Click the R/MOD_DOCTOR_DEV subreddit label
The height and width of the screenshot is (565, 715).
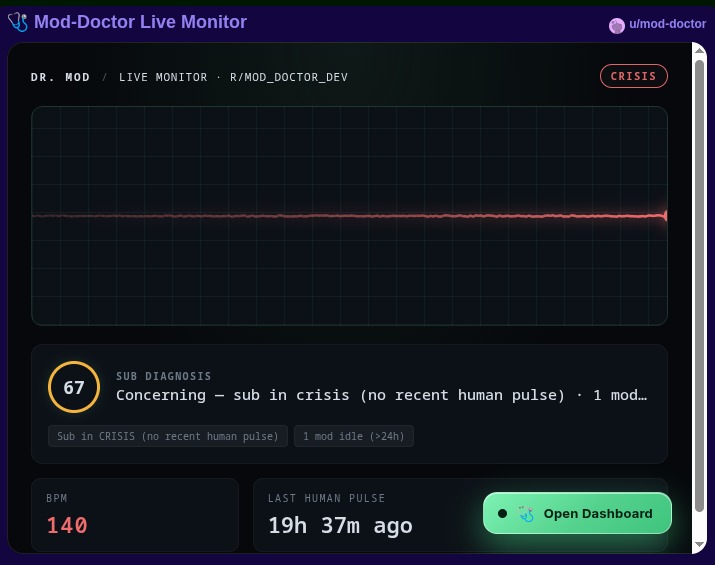click(x=289, y=77)
